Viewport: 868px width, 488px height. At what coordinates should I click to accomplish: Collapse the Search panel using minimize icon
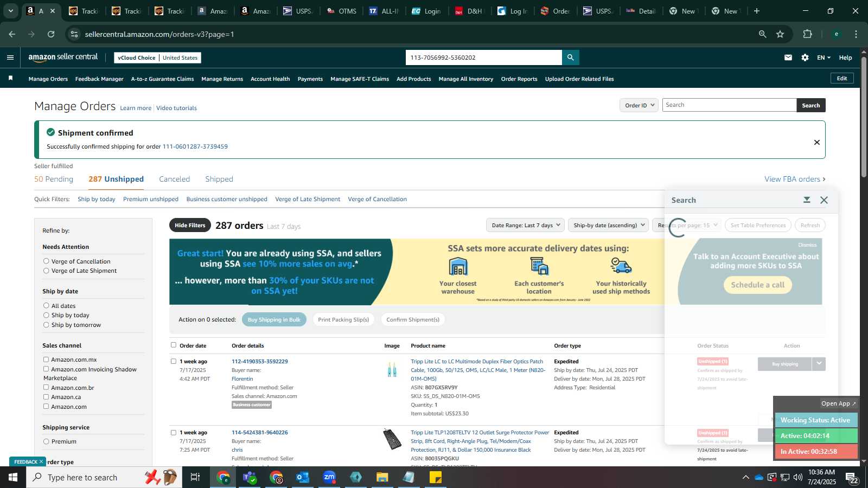point(807,200)
